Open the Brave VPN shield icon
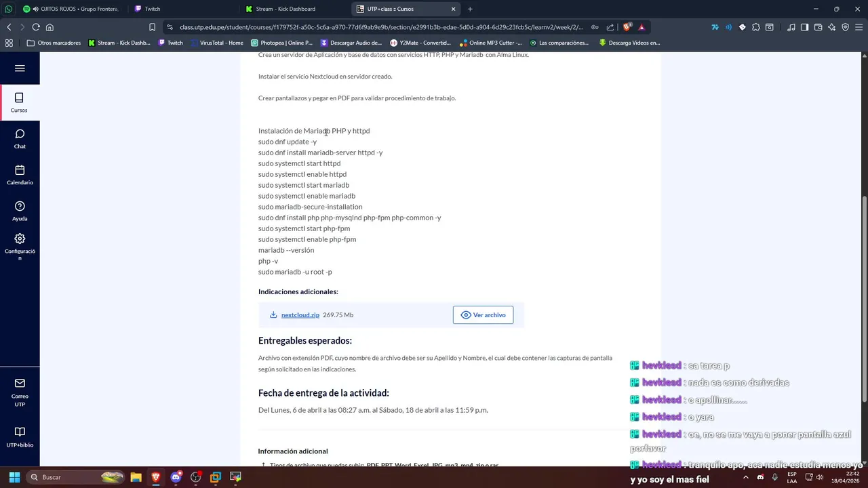Image resolution: width=868 pixels, height=488 pixels. coord(845,27)
